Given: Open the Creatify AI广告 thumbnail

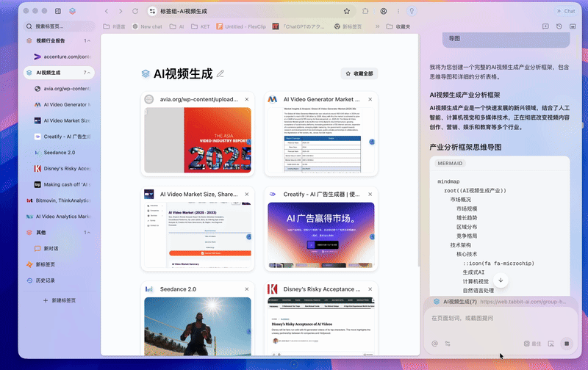Looking at the screenshot, I should click(x=321, y=235).
